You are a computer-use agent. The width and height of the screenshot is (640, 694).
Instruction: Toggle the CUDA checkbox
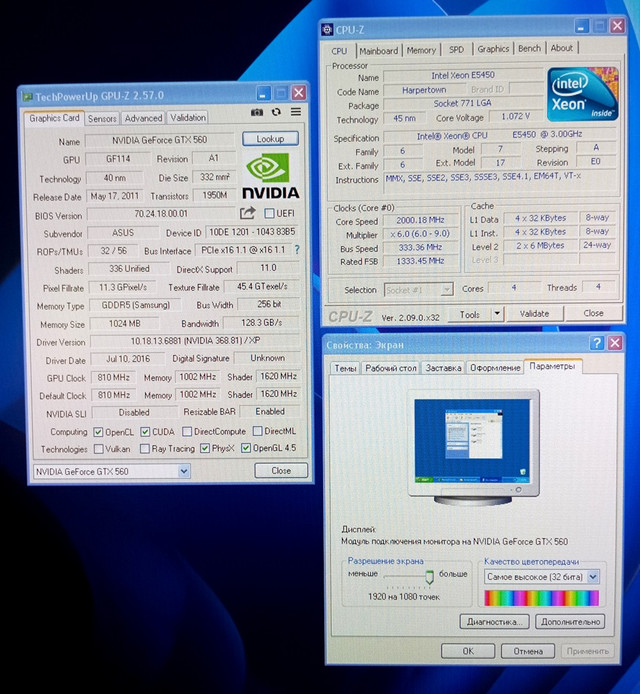tap(145, 432)
